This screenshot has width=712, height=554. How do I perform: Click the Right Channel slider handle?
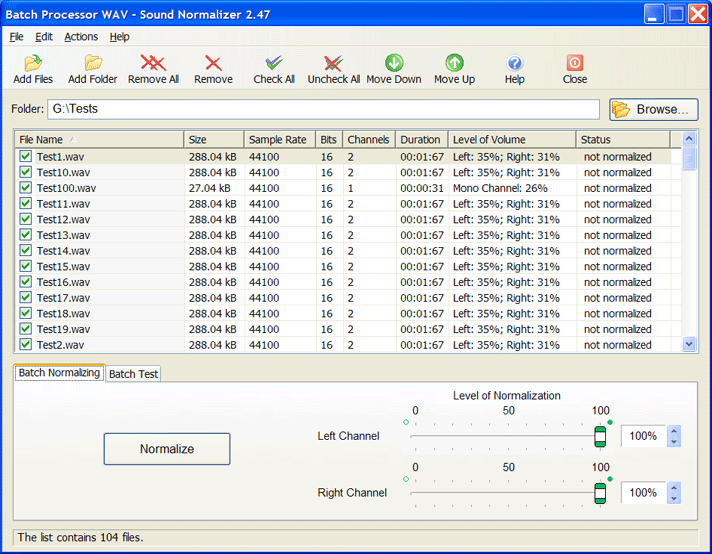pyautogui.click(x=600, y=493)
